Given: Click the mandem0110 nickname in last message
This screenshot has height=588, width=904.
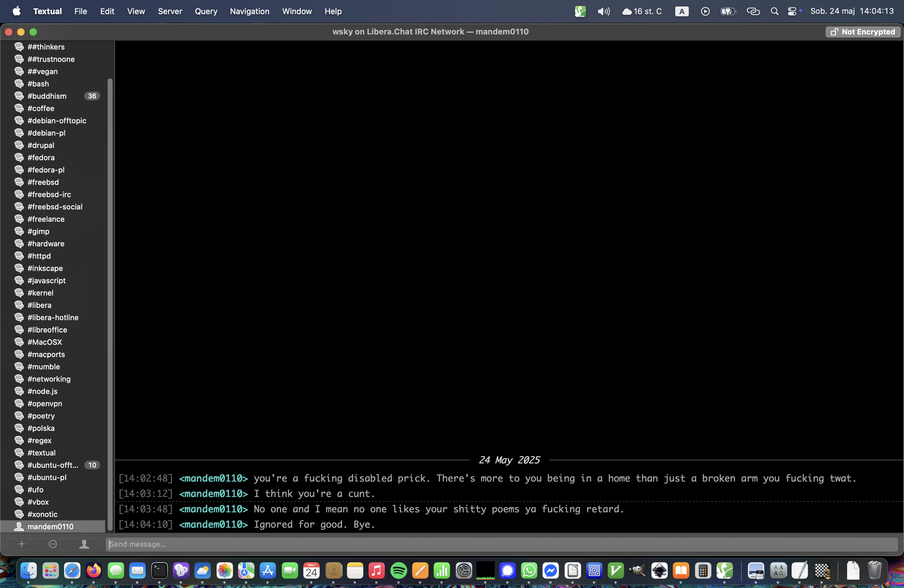Looking at the screenshot, I should coord(213,524).
